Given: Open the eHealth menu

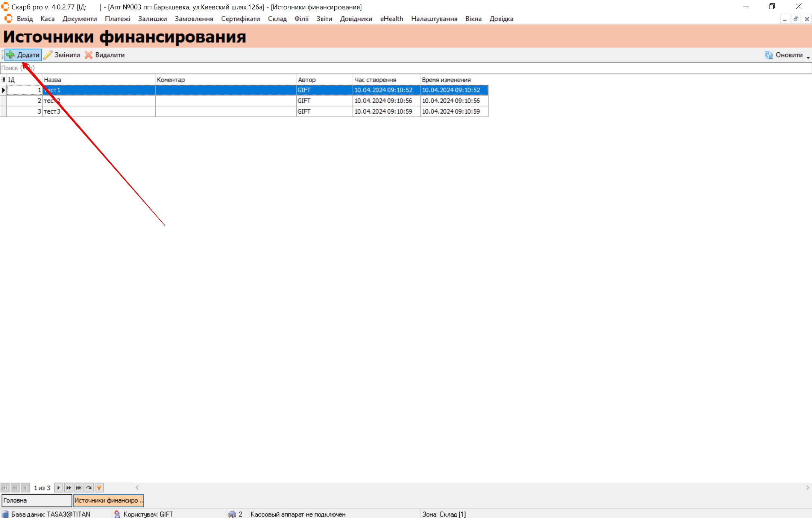Looking at the screenshot, I should [392, 19].
